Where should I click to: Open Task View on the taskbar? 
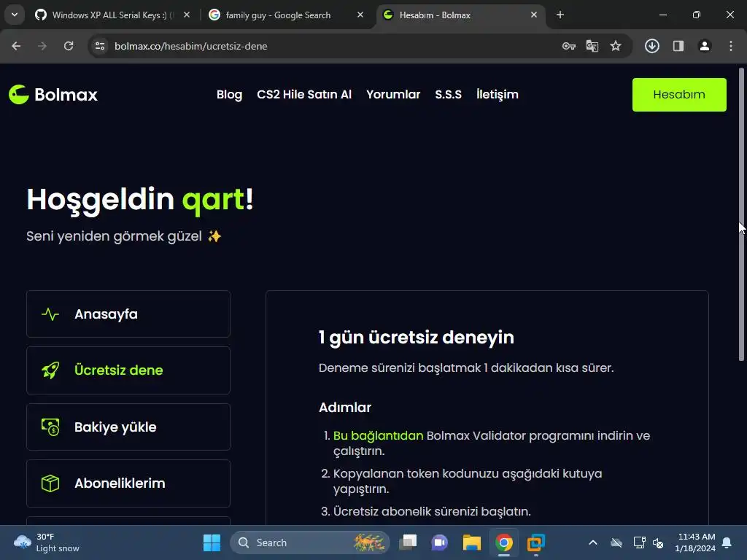click(409, 542)
